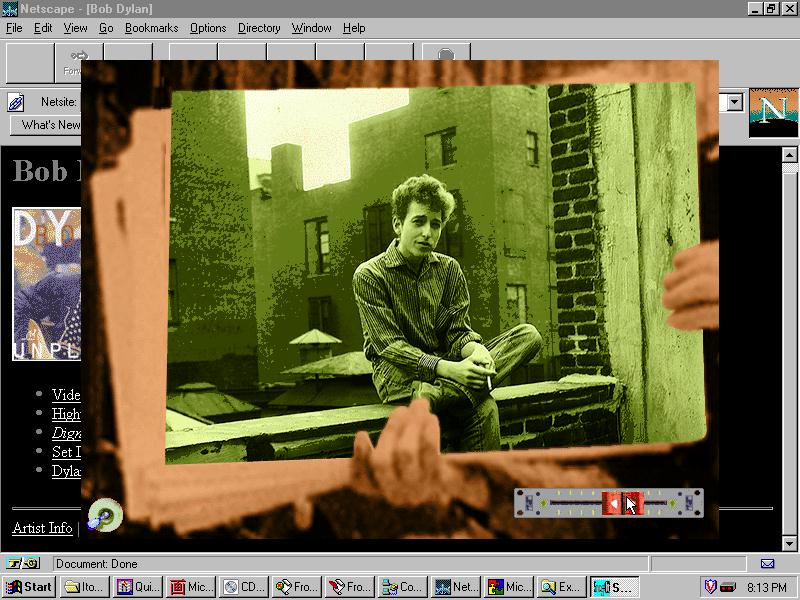Open the Netsite location dropdown arrow

coord(734,103)
